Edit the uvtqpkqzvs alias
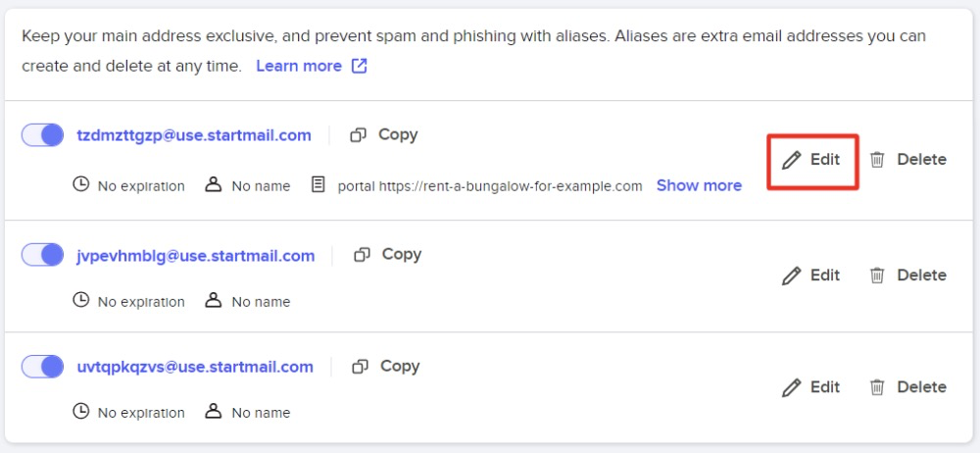The width and height of the screenshot is (980, 453). tap(811, 387)
